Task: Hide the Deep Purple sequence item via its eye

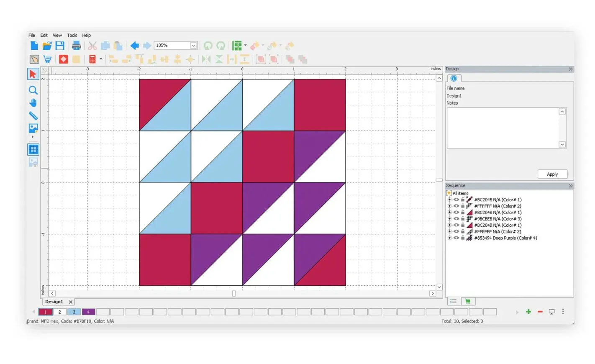Action: point(456,238)
